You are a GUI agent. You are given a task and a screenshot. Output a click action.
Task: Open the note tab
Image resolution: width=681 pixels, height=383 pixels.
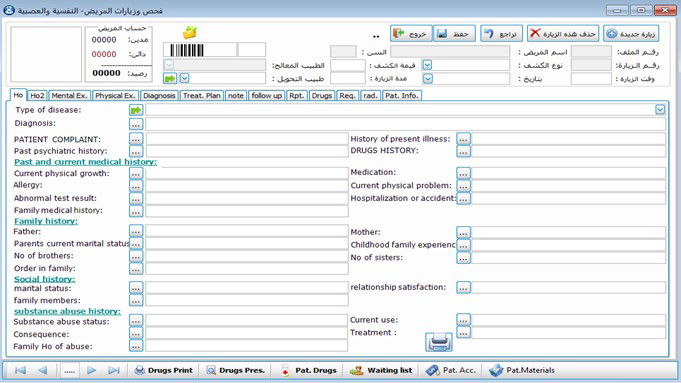pos(236,96)
